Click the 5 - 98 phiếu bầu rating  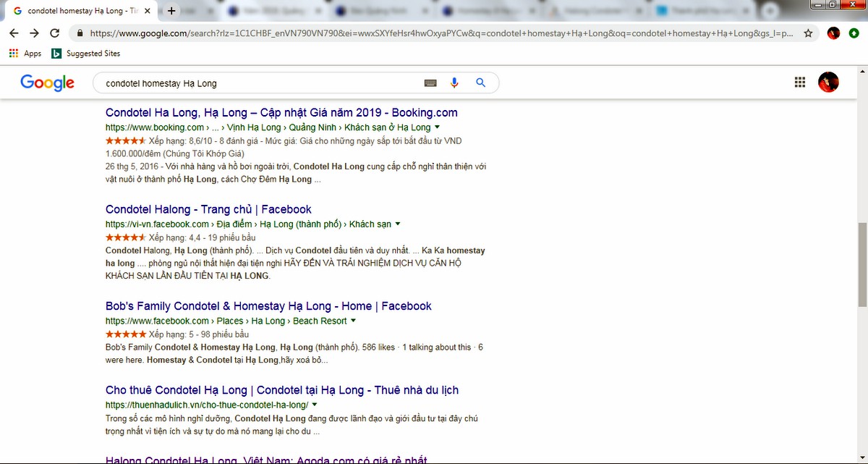point(177,334)
